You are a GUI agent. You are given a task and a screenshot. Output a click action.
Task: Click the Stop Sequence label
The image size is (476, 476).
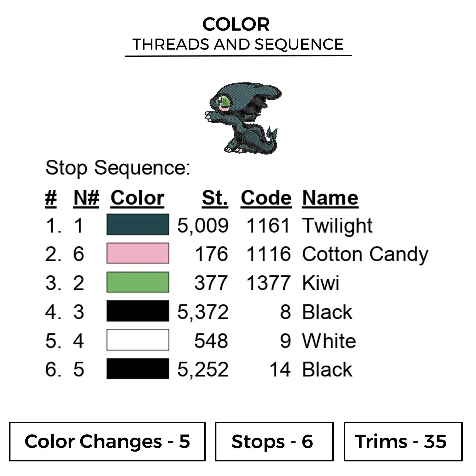pos(118,168)
